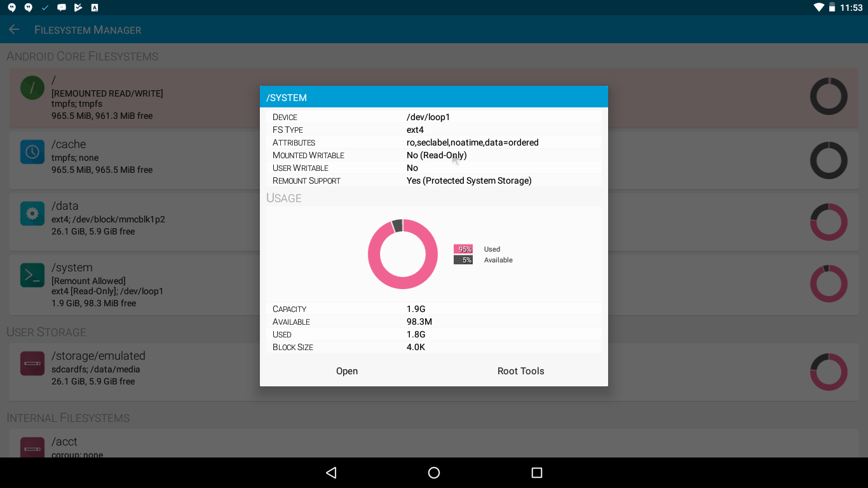The width and height of the screenshot is (868, 488).
Task: Click the Wi-Fi status icon
Action: click(x=819, y=8)
